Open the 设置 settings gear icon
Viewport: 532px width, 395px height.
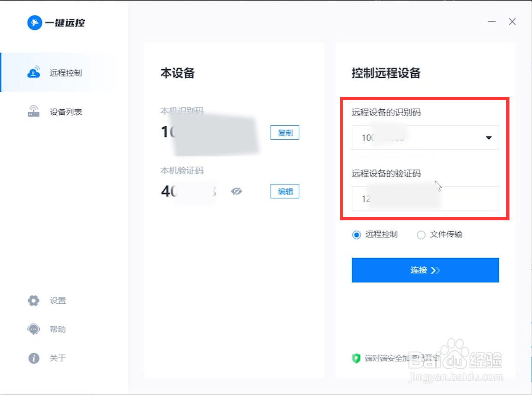pos(33,300)
